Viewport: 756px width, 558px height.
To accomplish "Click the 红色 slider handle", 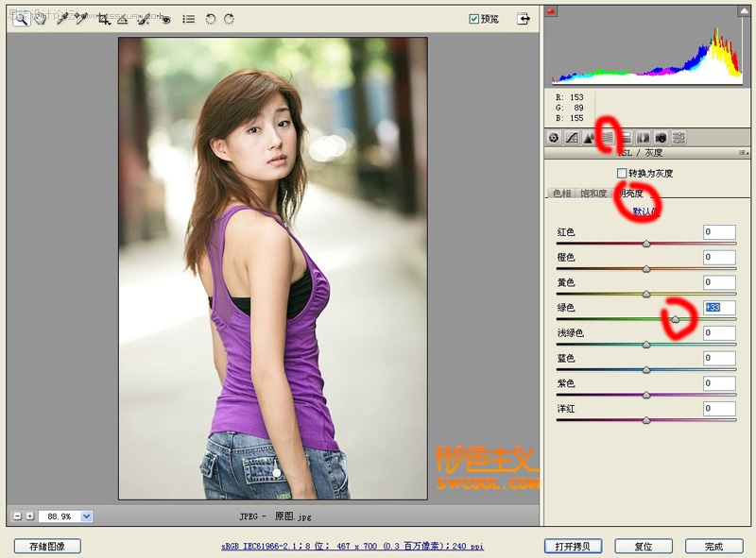I will [x=646, y=244].
